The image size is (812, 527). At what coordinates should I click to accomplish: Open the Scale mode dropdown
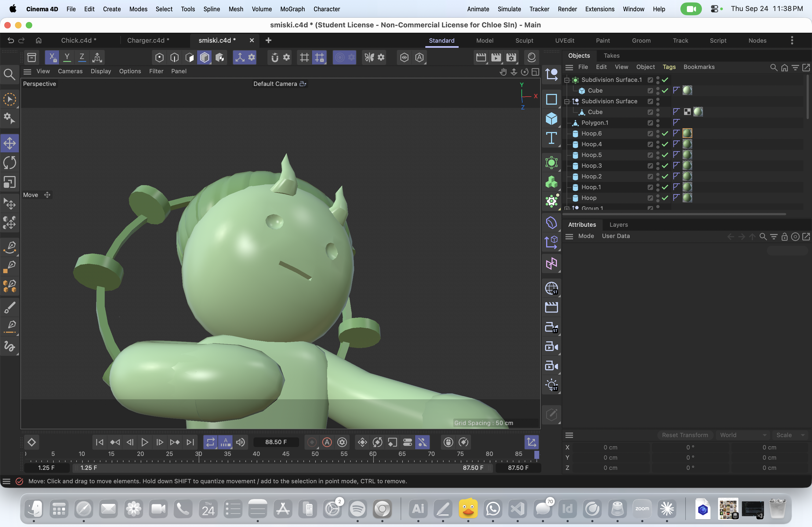pos(790,435)
